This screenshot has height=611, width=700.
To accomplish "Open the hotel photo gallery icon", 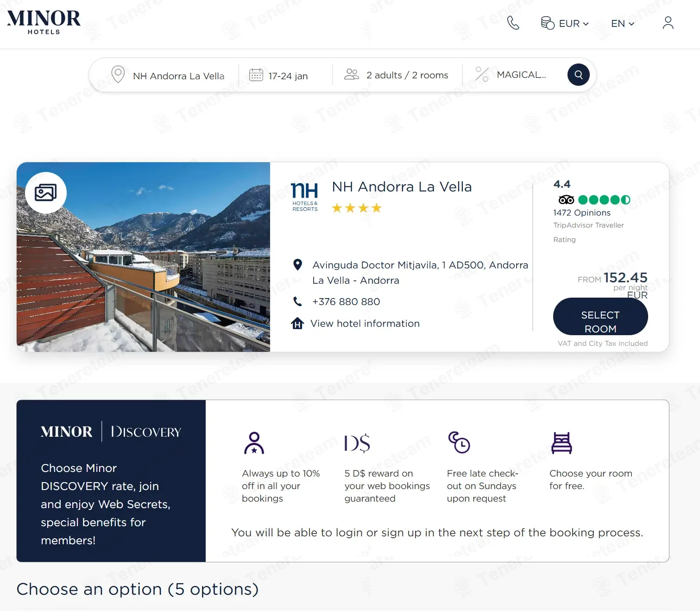I will tap(46, 192).
